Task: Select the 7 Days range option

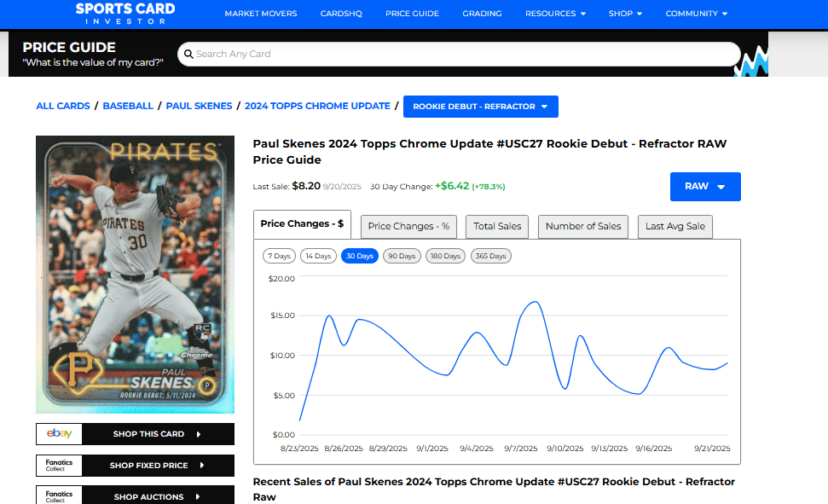Action: click(x=279, y=256)
